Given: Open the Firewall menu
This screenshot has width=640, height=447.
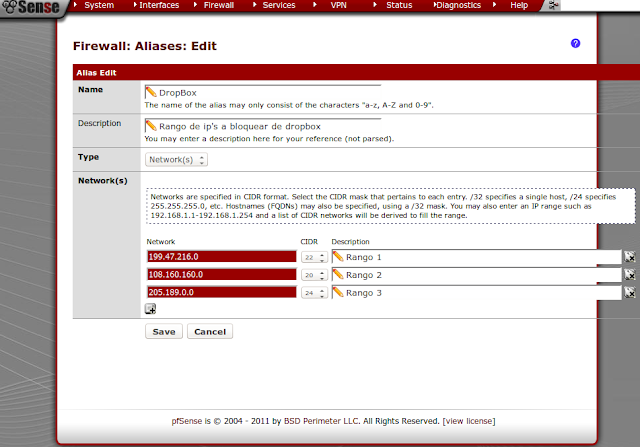Looking at the screenshot, I should [x=218, y=5].
